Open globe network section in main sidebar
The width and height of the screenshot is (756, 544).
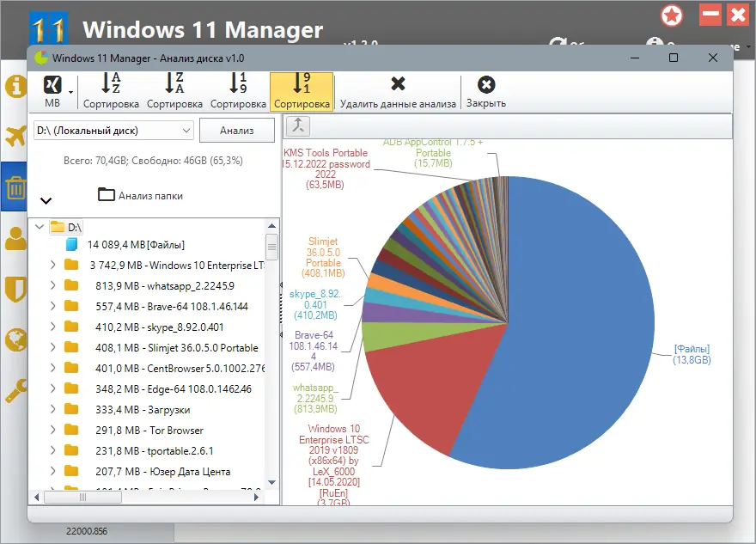(15, 340)
